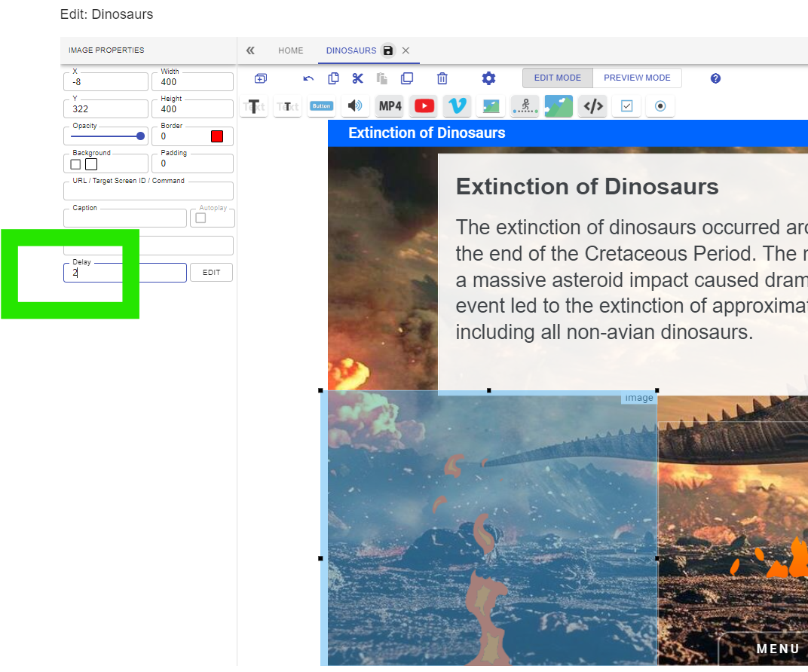Image resolution: width=808 pixels, height=672 pixels.
Task: Insert a small text element
Action: pyautogui.click(x=287, y=106)
